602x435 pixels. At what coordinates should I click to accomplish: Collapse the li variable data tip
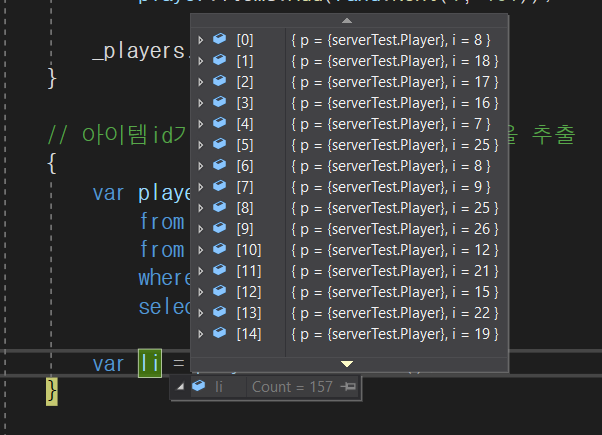pos(180,386)
